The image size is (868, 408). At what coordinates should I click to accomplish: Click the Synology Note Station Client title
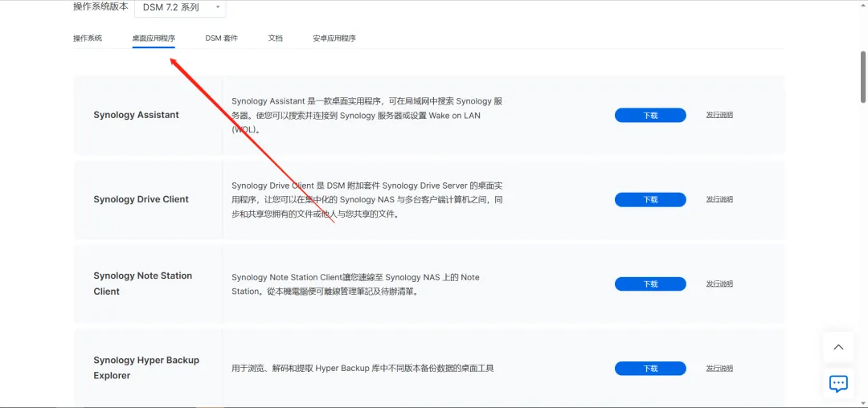143,284
